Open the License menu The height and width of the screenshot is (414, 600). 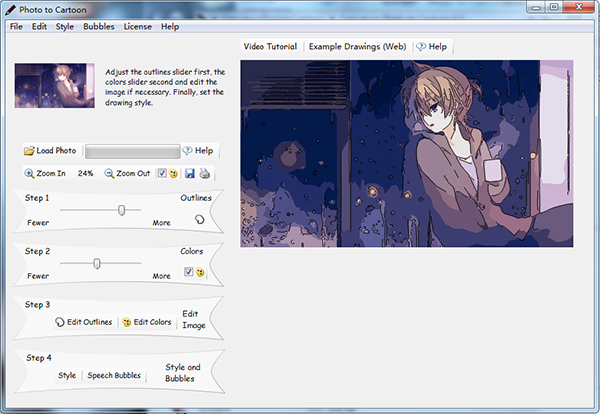pos(137,26)
